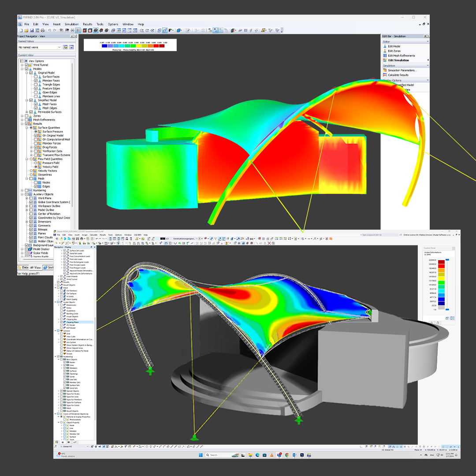
Task: Expand the Wind Tunnel node in RFEM navigator
Action: click(59, 279)
